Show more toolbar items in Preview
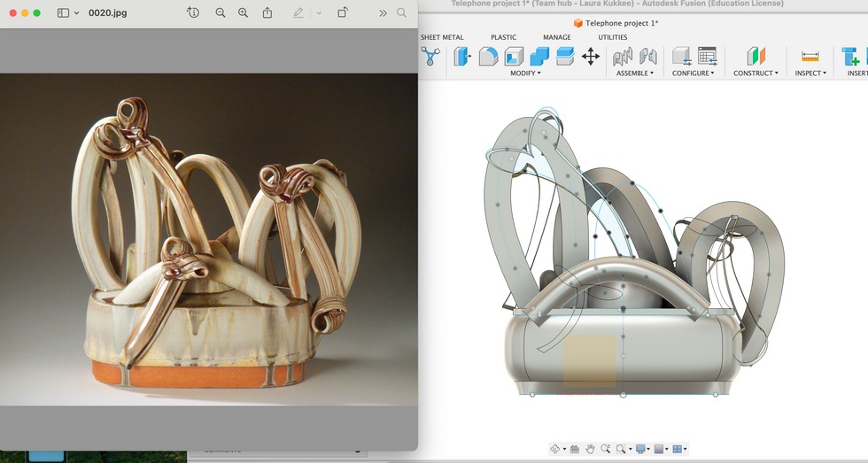The width and height of the screenshot is (868, 463). coord(383,12)
